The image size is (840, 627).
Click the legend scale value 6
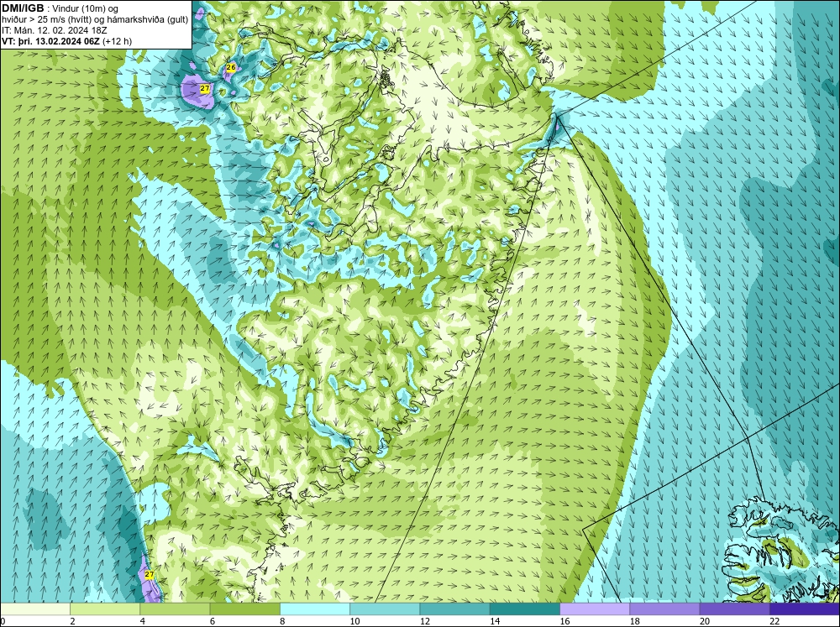tap(213, 621)
